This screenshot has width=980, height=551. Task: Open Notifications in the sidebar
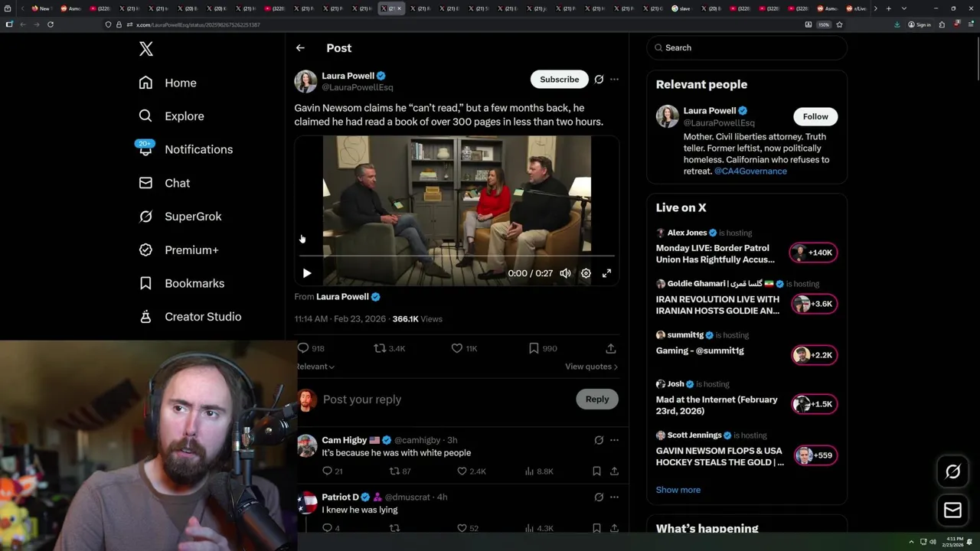click(185, 149)
